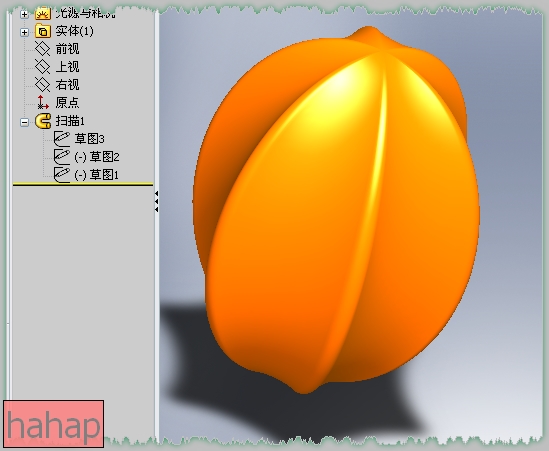The height and width of the screenshot is (451, 549).
Task: Select the 上视 plane label
Action: click(67, 67)
